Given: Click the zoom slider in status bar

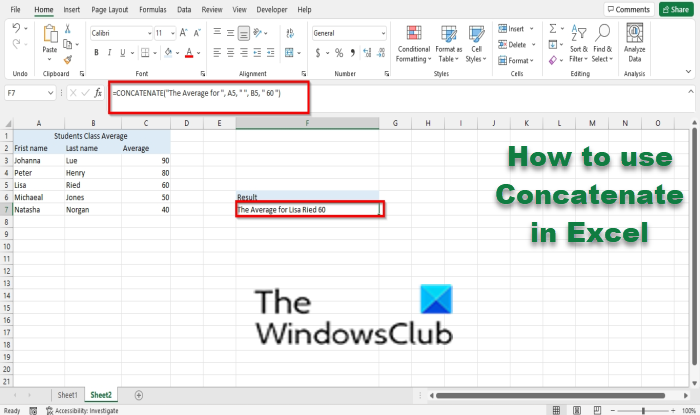Looking at the screenshot, I should tap(643, 411).
